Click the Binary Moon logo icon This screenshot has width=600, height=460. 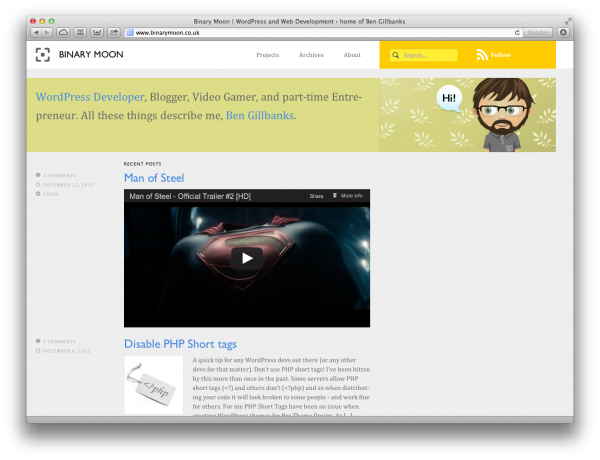tap(42, 55)
